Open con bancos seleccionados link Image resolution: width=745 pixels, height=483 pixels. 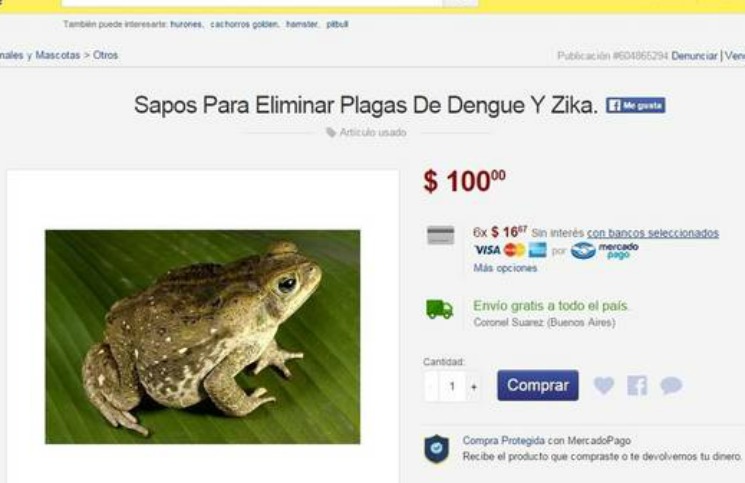click(x=653, y=233)
